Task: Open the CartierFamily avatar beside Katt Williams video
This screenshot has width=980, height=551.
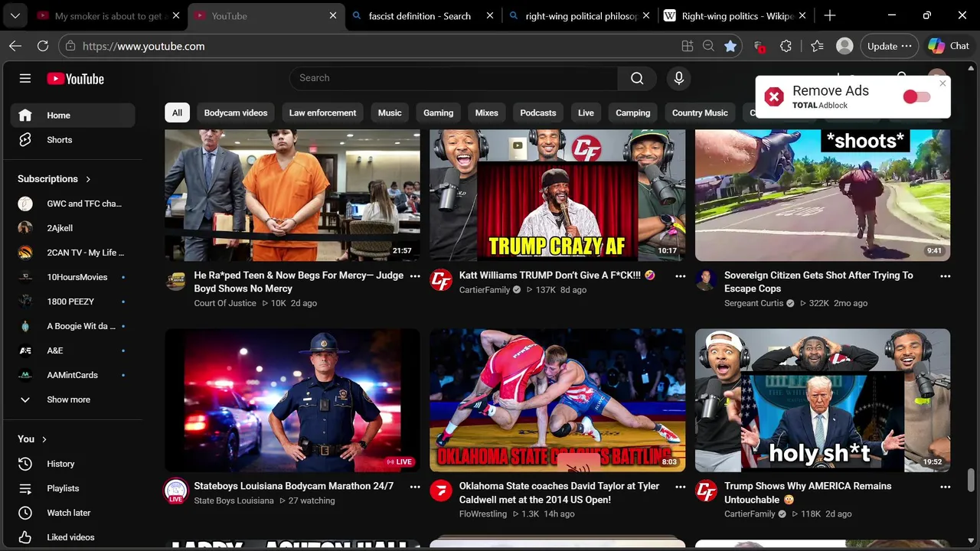Action: tap(441, 281)
